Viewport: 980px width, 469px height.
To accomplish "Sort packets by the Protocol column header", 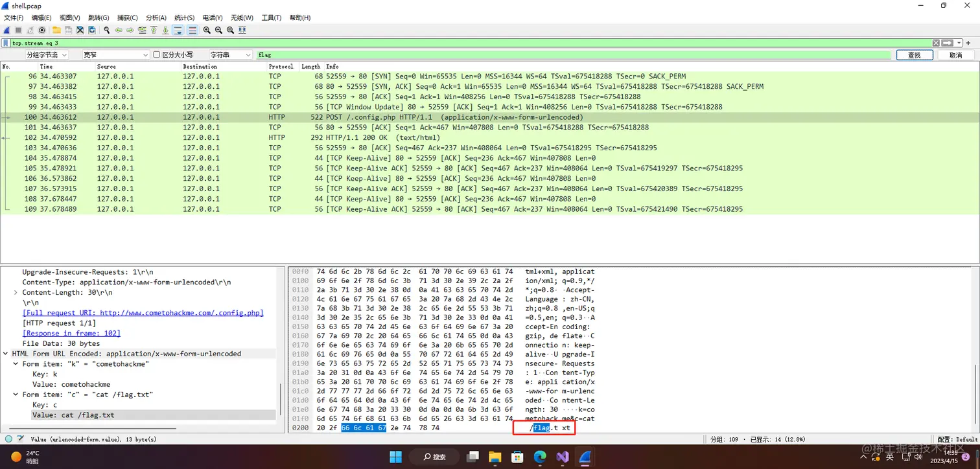I will click(x=282, y=66).
